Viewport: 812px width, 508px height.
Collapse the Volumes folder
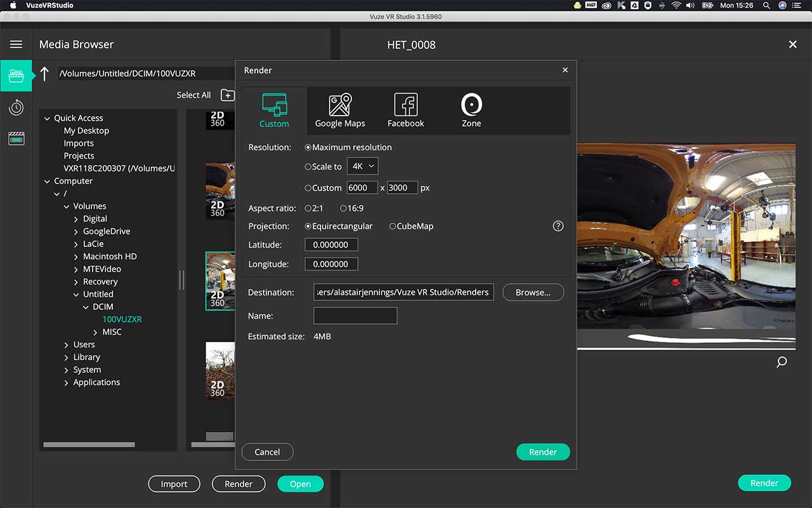(67, 206)
